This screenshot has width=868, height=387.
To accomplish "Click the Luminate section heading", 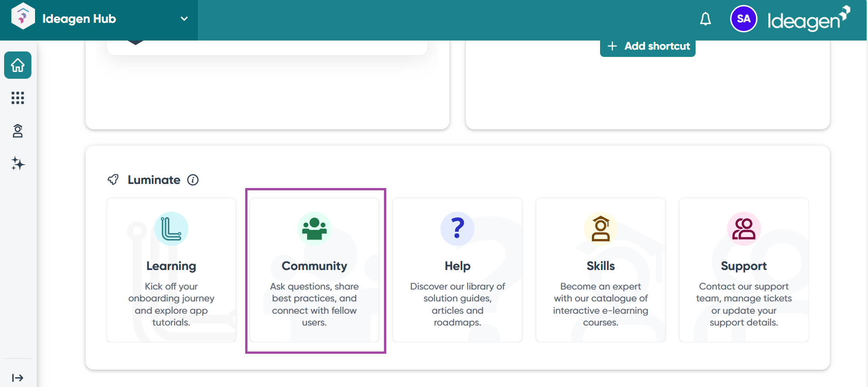I will pos(154,180).
